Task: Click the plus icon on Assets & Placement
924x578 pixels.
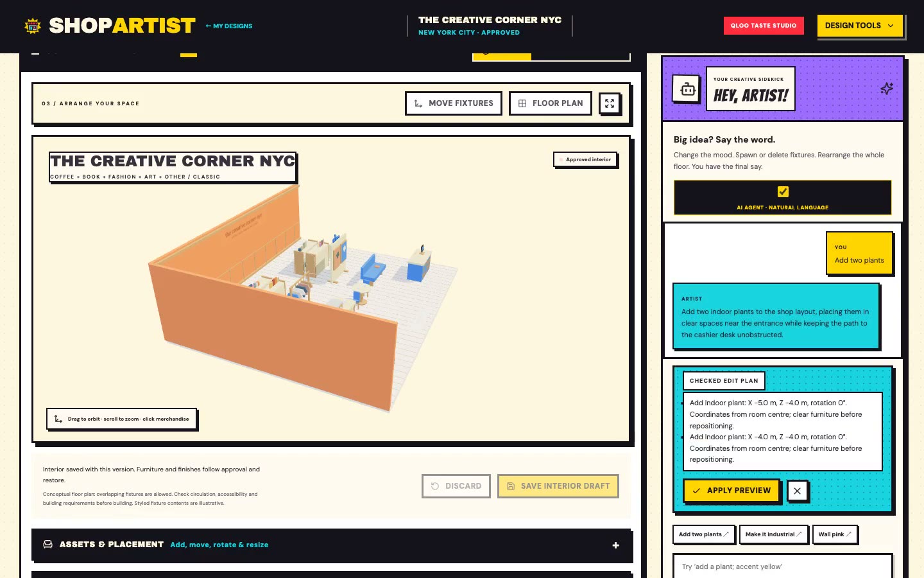Action: (x=615, y=545)
